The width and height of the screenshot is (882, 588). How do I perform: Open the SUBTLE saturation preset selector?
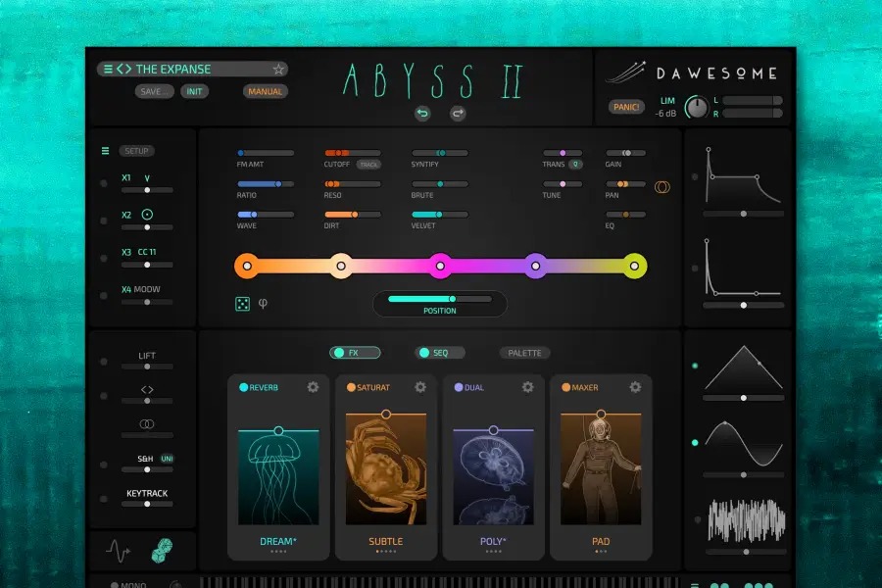tap(386, 541)
